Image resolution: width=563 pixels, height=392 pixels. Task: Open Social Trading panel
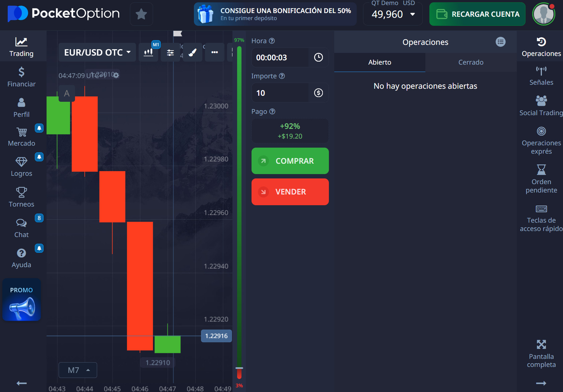point(541,106)
